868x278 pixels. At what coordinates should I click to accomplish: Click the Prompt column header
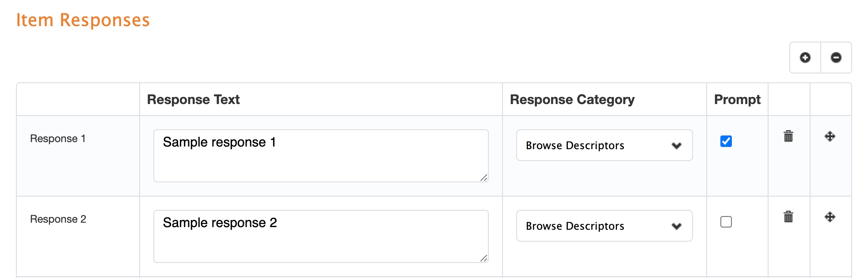[x=737, y=100]
